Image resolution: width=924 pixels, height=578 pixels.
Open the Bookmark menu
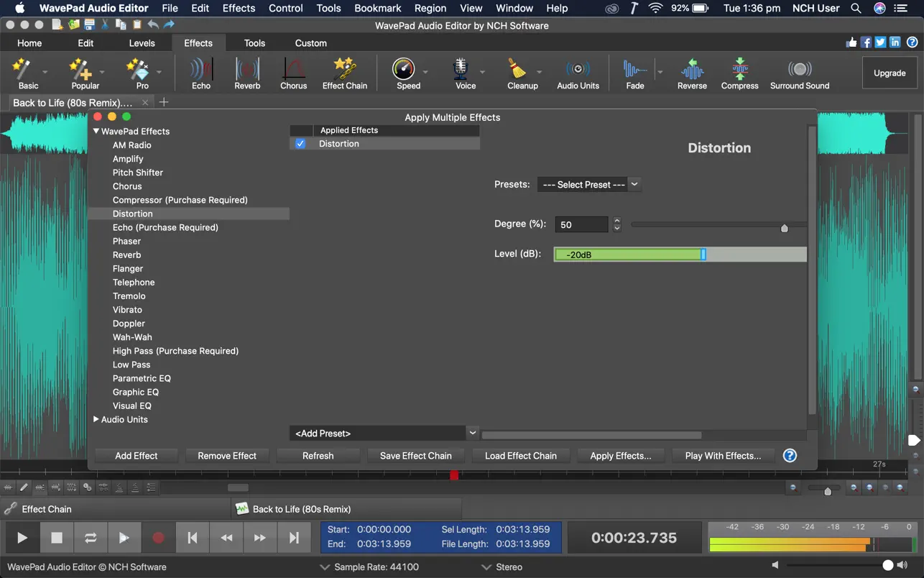click(x=377, y=9)
